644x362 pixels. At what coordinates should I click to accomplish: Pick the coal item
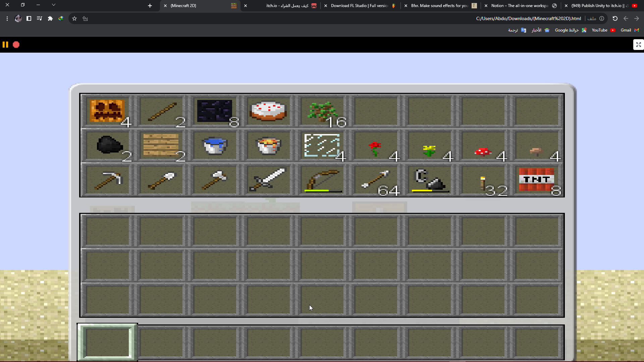pos(109,145)
